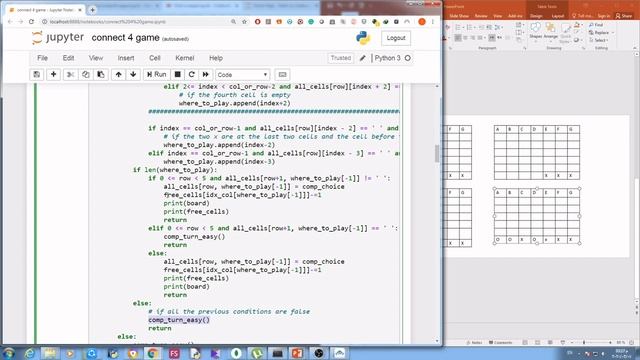Toggle Comments pane in PowerPoint status bar
640x360 pixels.
pos(500,342)
